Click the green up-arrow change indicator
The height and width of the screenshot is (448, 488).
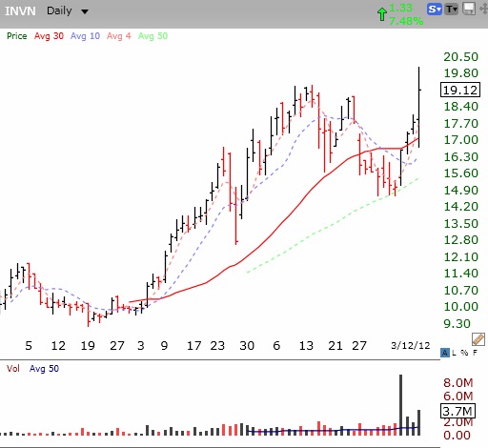click(x=382, y=14)
